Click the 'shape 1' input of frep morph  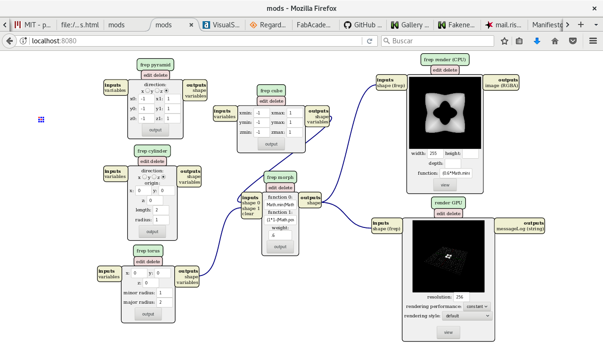tap(251, 208)
